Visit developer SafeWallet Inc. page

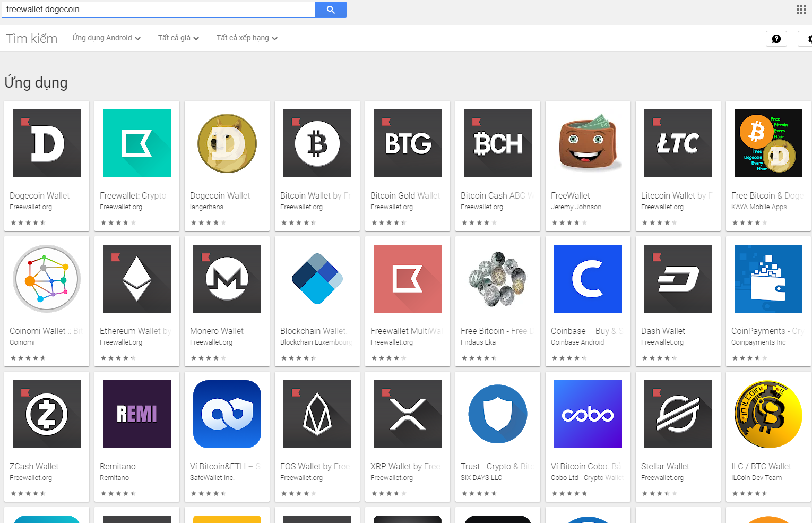tap(212, 478)
